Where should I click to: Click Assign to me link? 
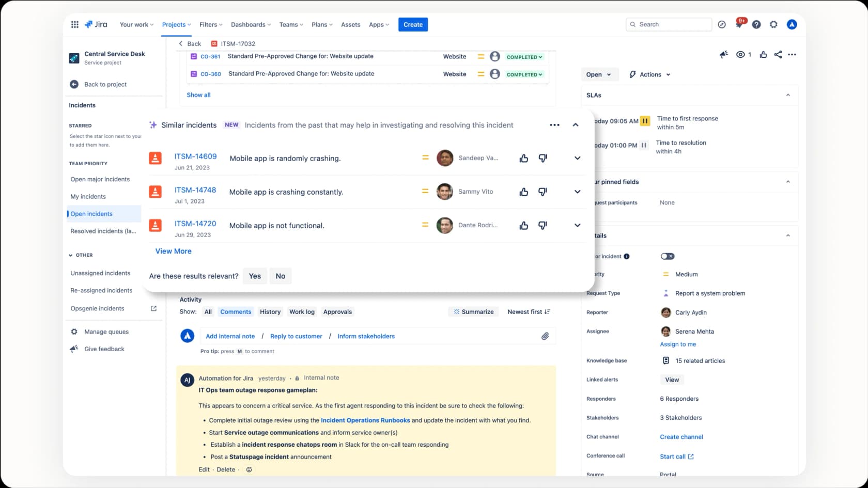click(678, 344)
